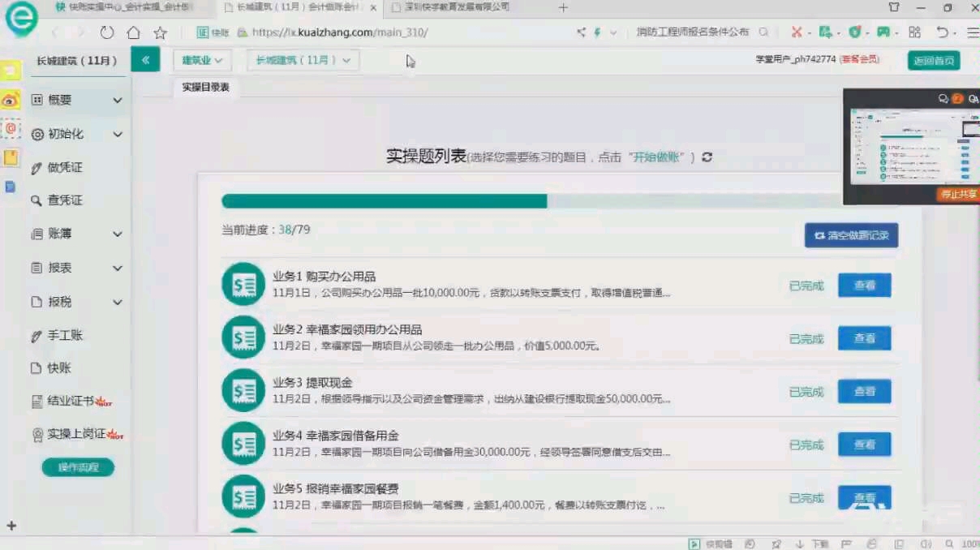The width and height of the screenshot is (980, 550).
Task: Refresh the 实操题列表 with the refresh icon
Action: (x=706, y=157)
